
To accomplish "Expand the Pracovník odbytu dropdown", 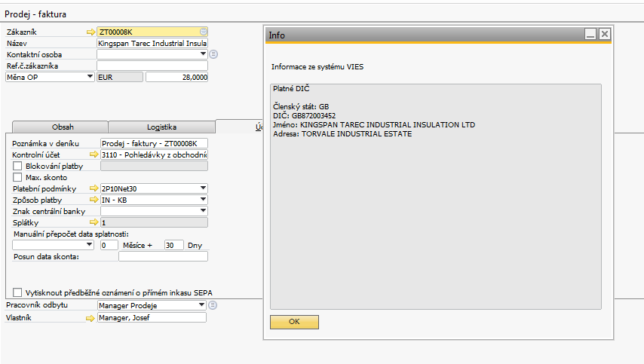I will coord(201,305).
